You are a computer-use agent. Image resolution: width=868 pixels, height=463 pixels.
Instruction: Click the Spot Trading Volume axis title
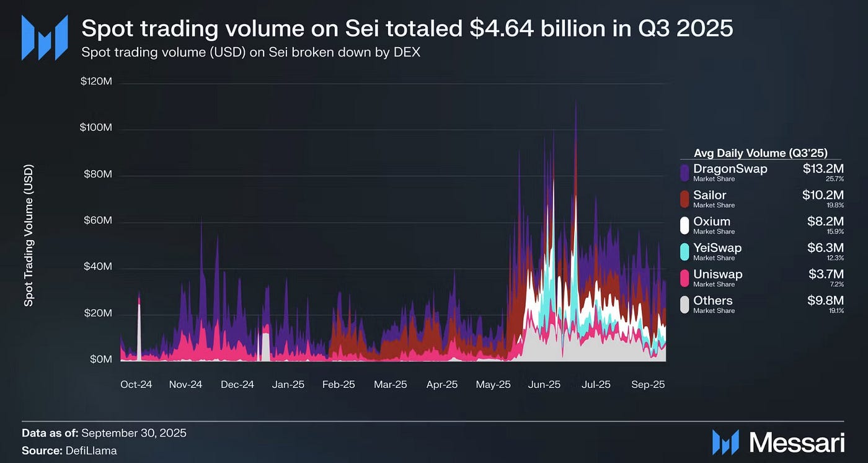[29, 236]
